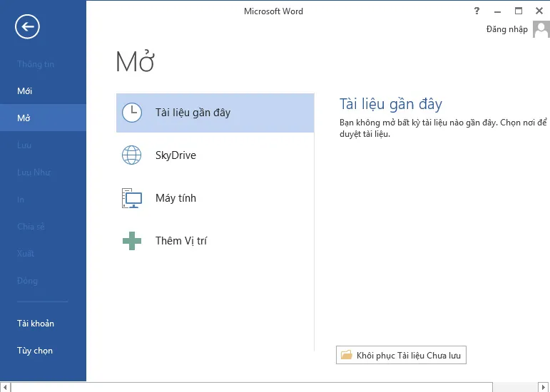Click the back arrow to exit backstage

click(27, 27)
